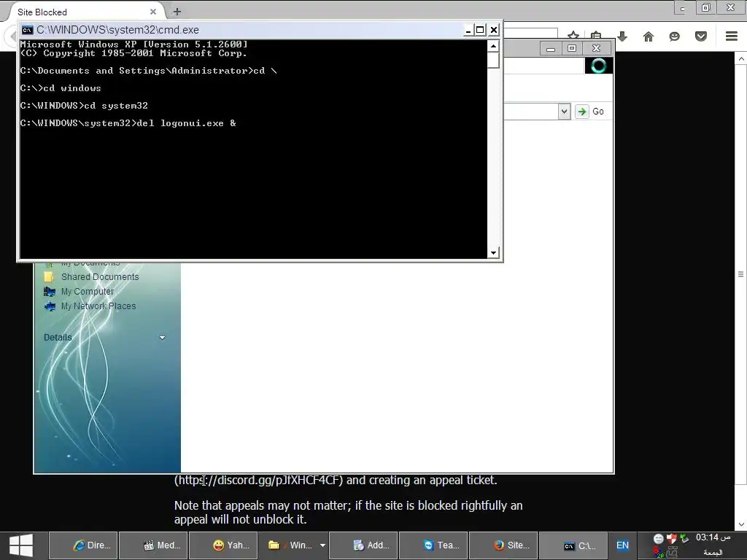Open the Explorer address bar dropdown
Image resolution: width=747 pixels, height=560 pixels.
point(564,112)
